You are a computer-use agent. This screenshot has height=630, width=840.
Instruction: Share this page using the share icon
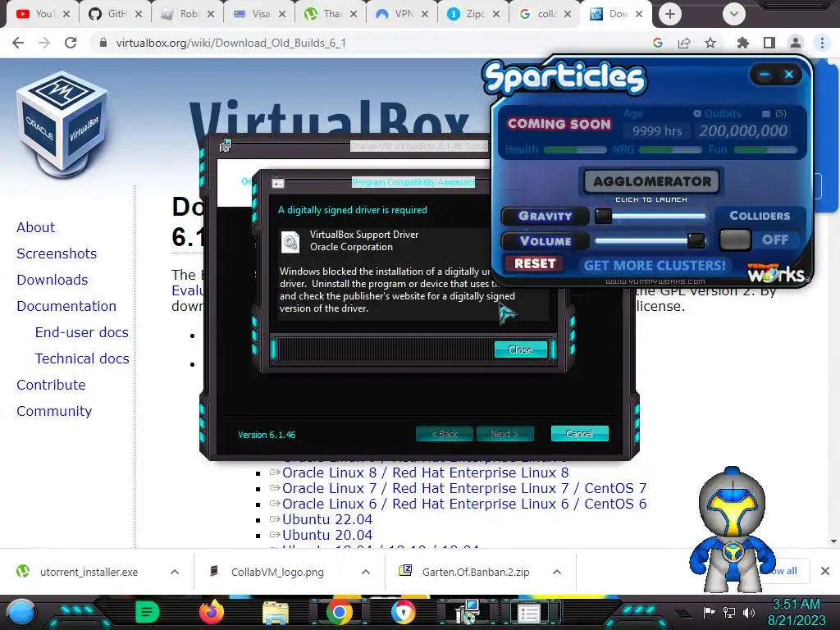tap(684, 43)
